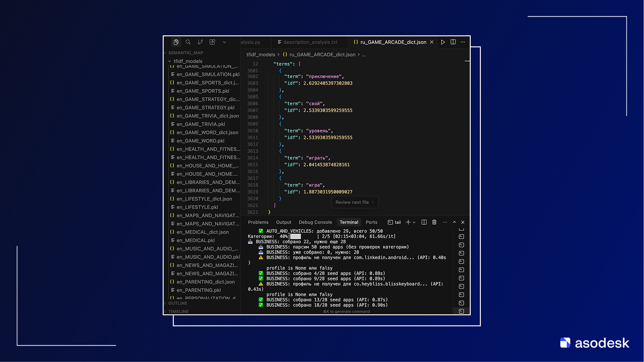The width and height of the screenshot is (644, 362).
Task: Switch to the Problems panel tab
Action: (x=258, y=222)
